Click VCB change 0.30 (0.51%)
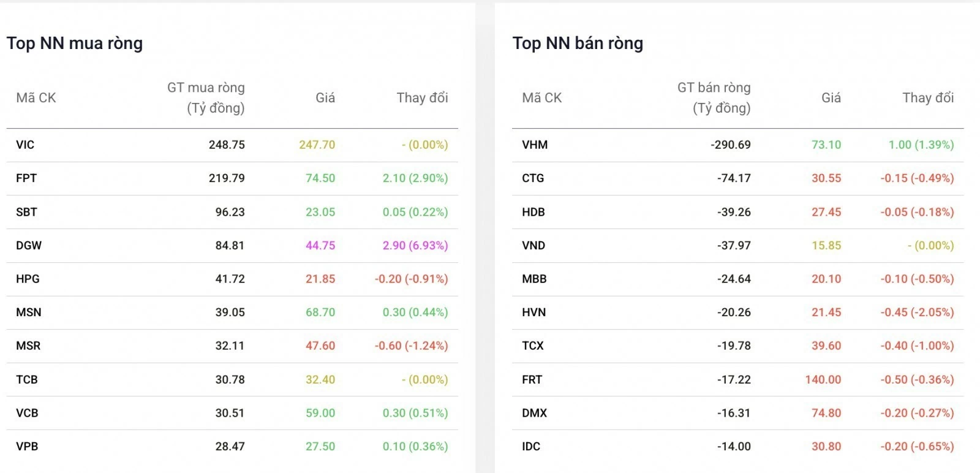The width and height of the screenshot is (980, 473). [x=415, y=413]
